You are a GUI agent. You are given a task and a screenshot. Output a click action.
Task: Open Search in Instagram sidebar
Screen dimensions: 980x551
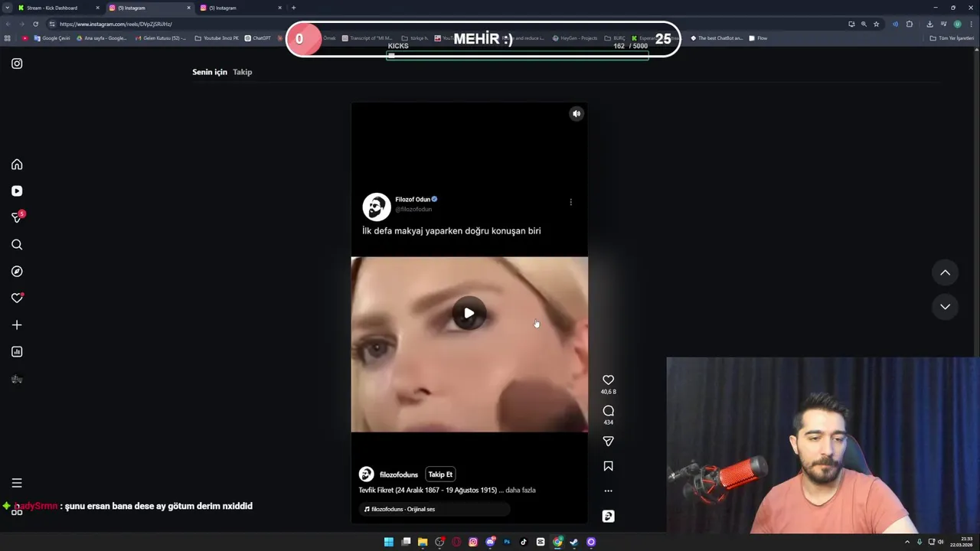[17, 245]
